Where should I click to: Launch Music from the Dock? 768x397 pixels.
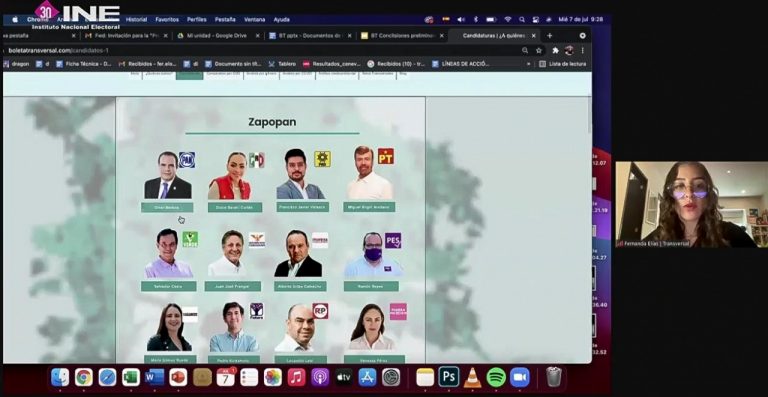pos(296,377)
